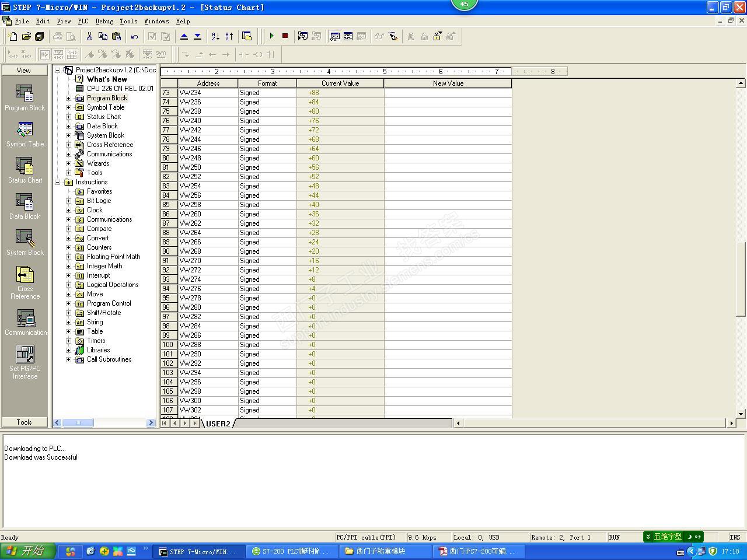This screenshot has height=560, width=747.
Task: Click the Options toolbar icon
Action: click(x=247, y=36)
